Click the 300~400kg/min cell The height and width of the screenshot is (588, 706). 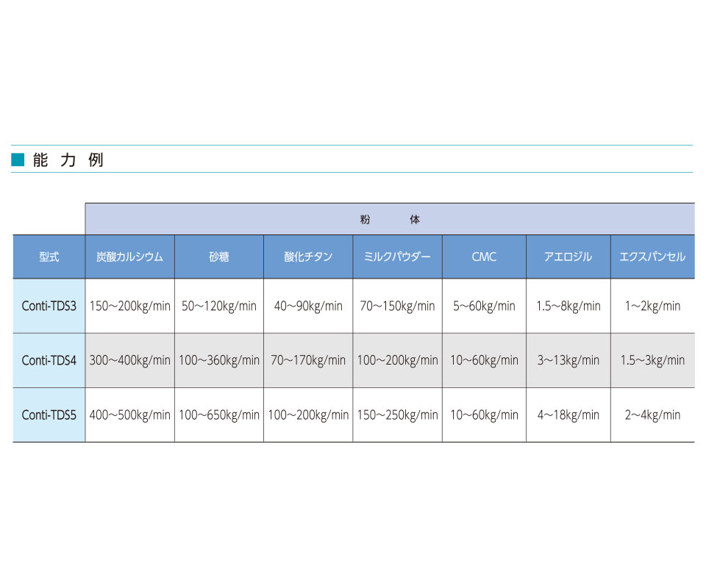click(x=129, y=360)
